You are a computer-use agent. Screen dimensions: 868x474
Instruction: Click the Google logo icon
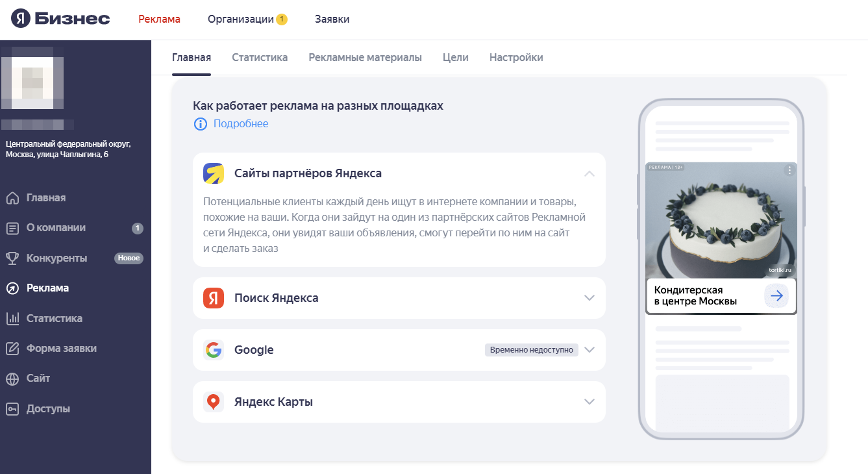[214, 350]
